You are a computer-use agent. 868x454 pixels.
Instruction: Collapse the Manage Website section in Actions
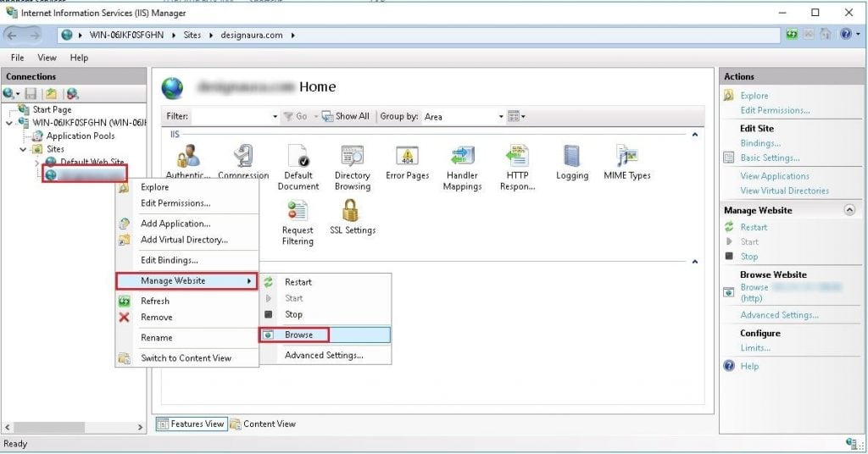[849, 209]
